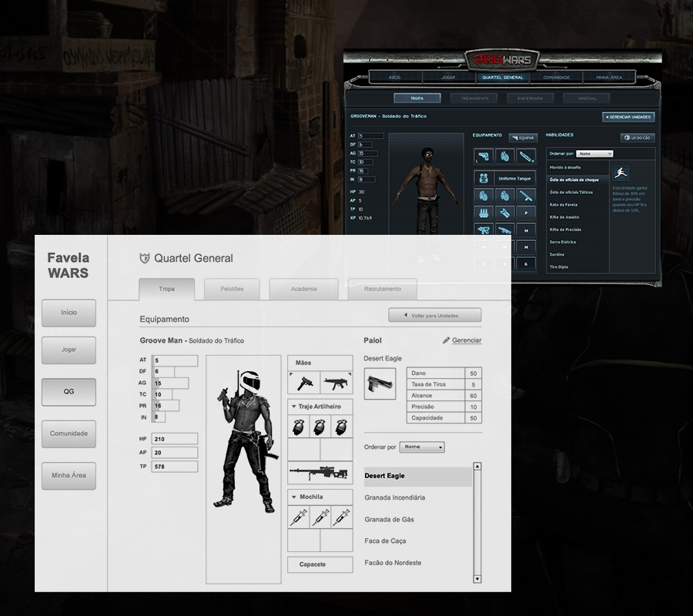693x616 pixels.
Task: Click the Quartel General shield icon
Action: (144, 259)
